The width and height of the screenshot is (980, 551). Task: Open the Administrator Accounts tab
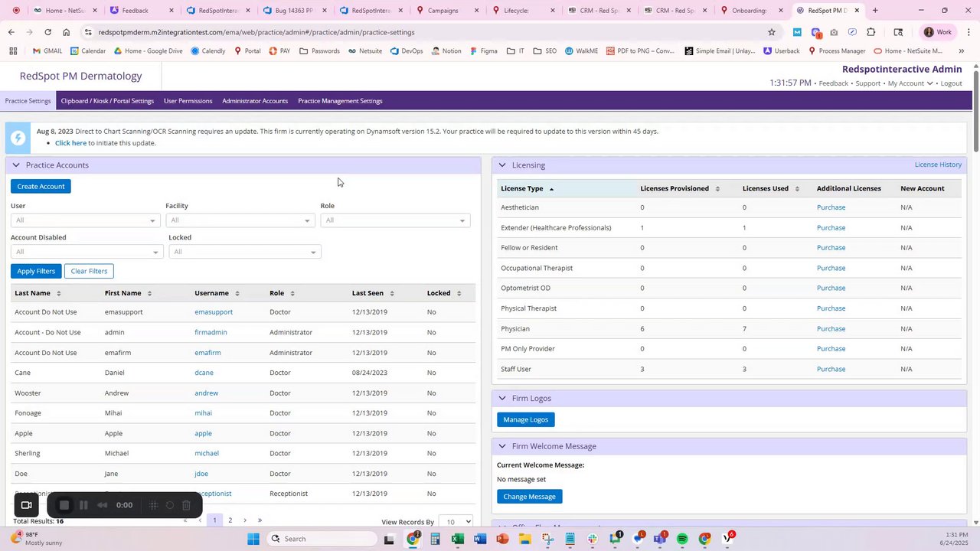255,101
